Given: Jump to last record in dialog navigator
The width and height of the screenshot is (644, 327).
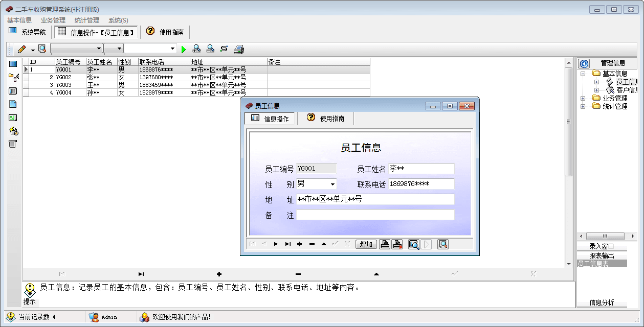Looking at the screenshot, I should pyautogui.click(x=287, y=244).
